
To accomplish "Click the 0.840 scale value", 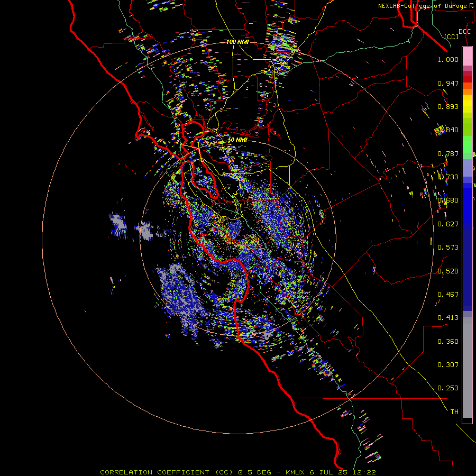I will (448, 130).
